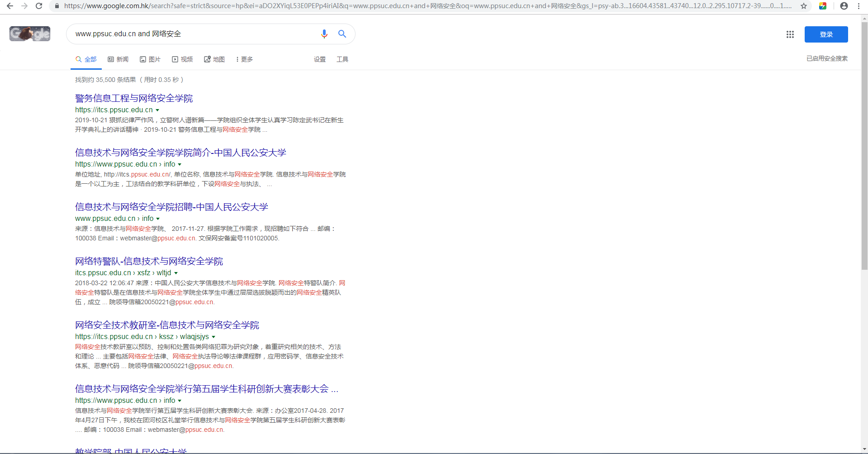Switch to the 地图 tab
This screenshot has height=454, width=868.
[214, 59]
